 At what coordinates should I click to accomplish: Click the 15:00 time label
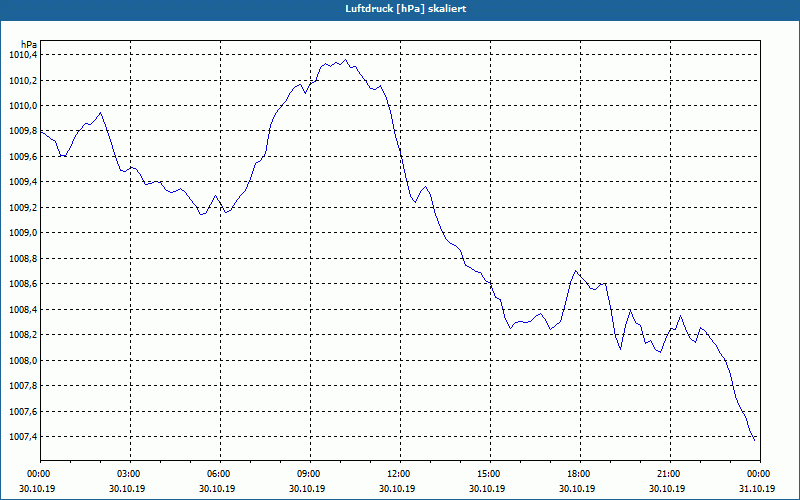pos(490,474)
